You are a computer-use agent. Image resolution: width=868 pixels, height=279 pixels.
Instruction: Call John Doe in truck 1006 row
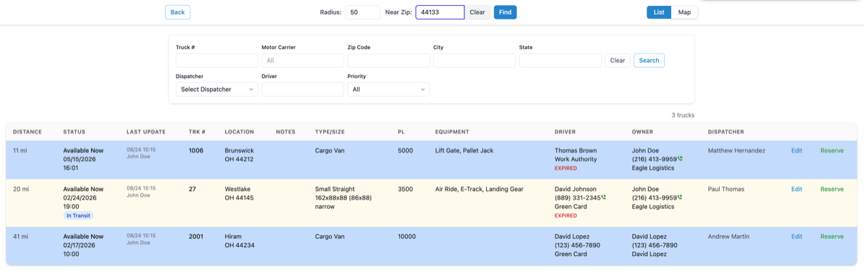coord(680,159)
